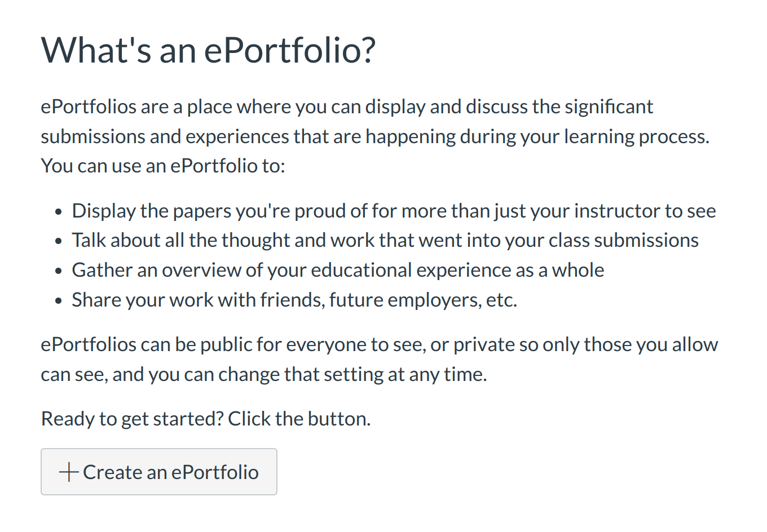The width and height of the screenshot is (767, 532).
Task: Click the line starting "ePortfolios are a place"
Action: pyautogui.click(x=346, y=107)
